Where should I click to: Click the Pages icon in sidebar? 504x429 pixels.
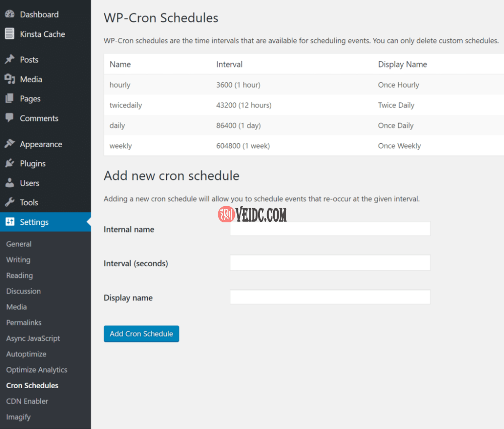pyautogui.click(x=10, y=99)
